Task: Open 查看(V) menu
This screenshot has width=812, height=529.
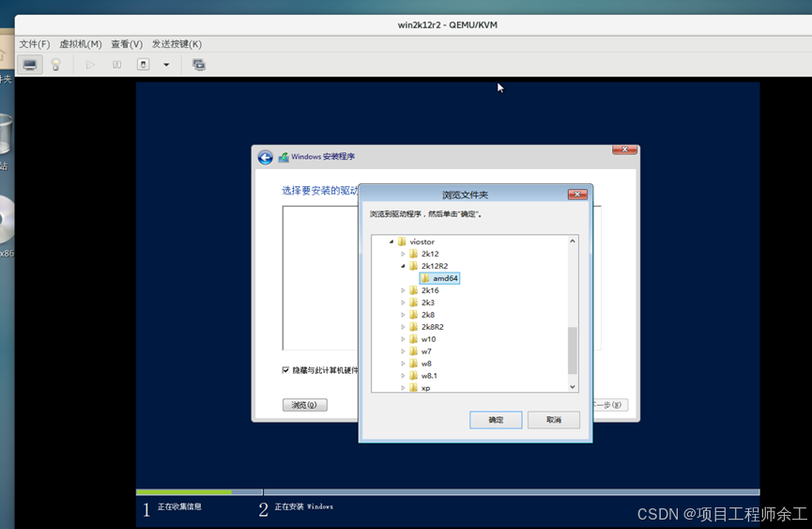Action: [x=127, y=44]
